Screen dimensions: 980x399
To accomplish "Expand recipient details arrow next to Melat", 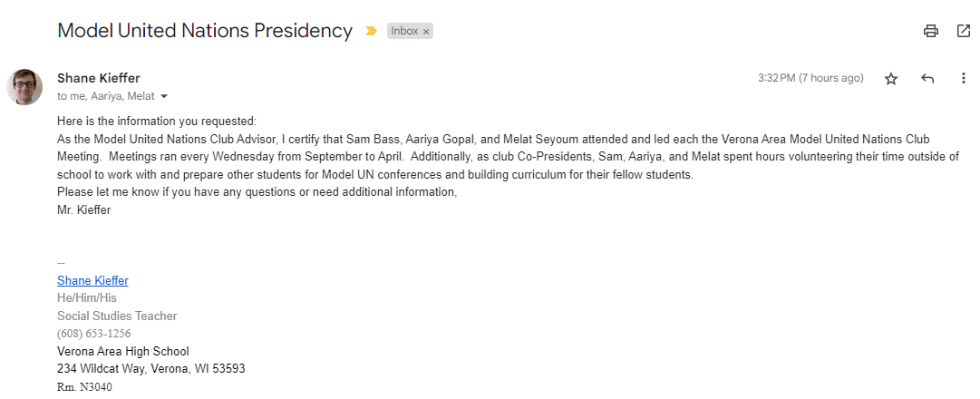I will pyautogui.click(x=164, y=96).
